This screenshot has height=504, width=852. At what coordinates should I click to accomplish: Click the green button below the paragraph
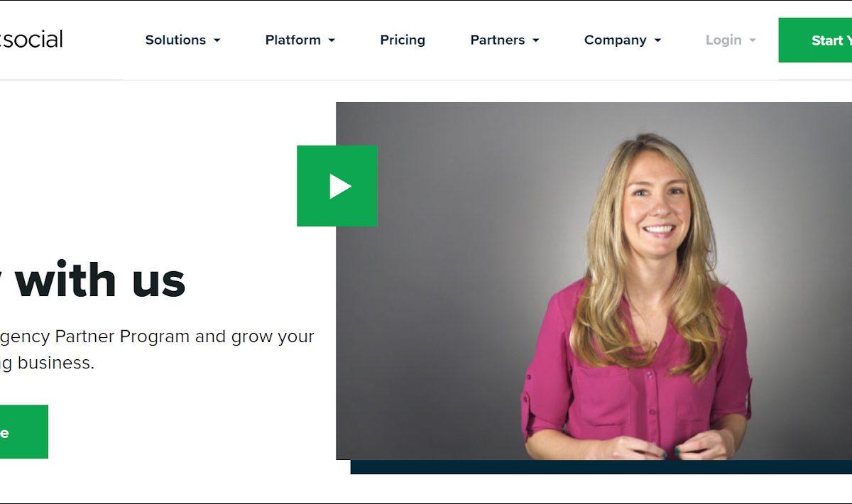click(x=24, y=432)
